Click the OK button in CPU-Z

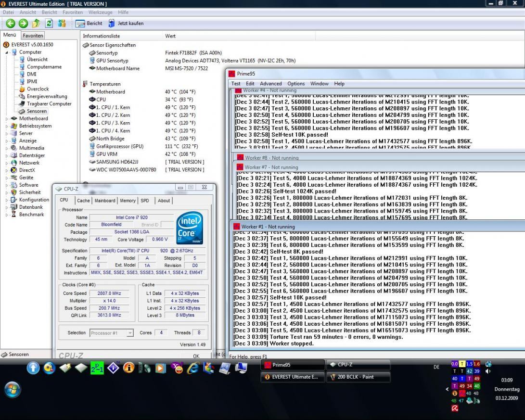tap(196, 356)
